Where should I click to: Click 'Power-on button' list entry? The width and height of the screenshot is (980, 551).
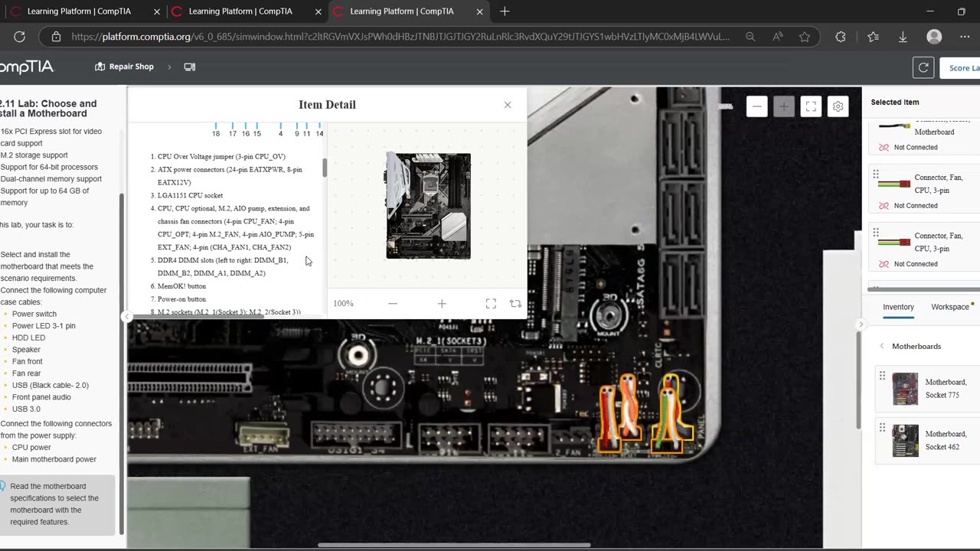click(x=181, y=299)
